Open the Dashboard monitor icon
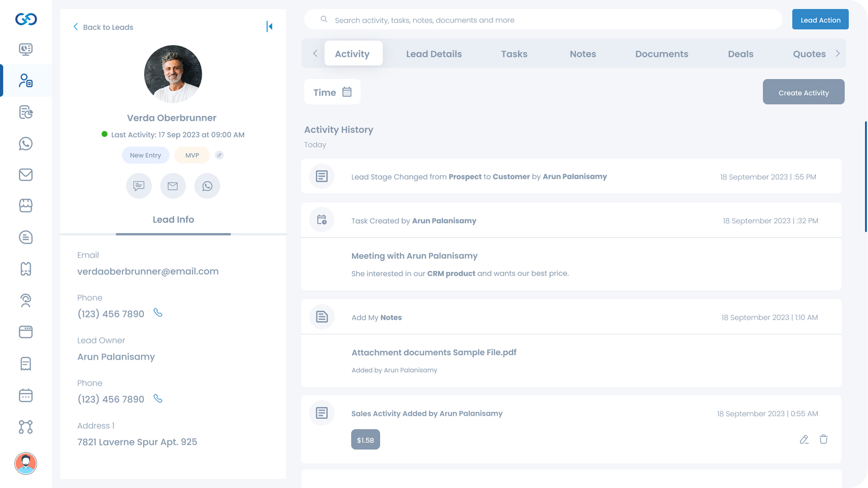Screen dimensions: 868x488 pyautogui.click(x=26, y=49)
